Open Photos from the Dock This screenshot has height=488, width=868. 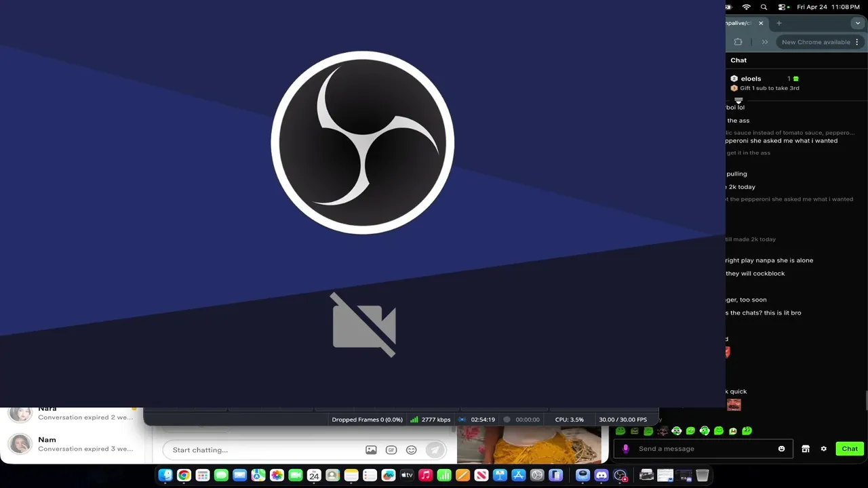click(277, 475)
